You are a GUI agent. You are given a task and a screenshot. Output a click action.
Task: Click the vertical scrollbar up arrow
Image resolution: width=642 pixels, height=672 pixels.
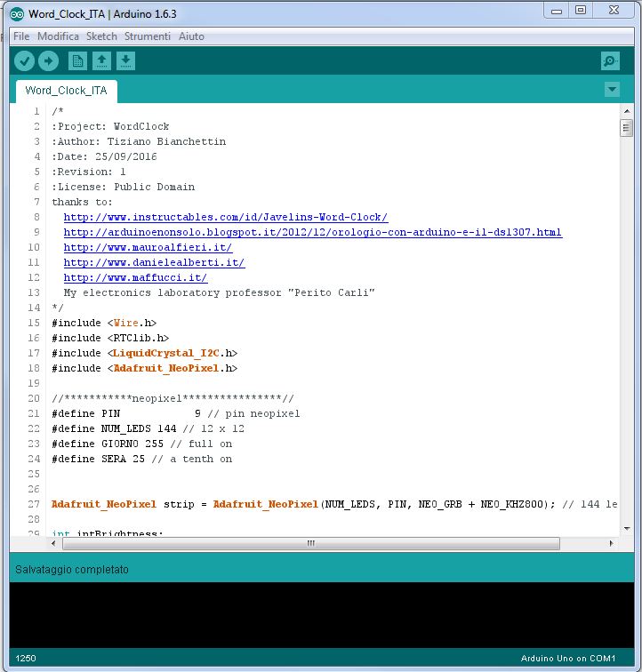(x=627, y=111)
